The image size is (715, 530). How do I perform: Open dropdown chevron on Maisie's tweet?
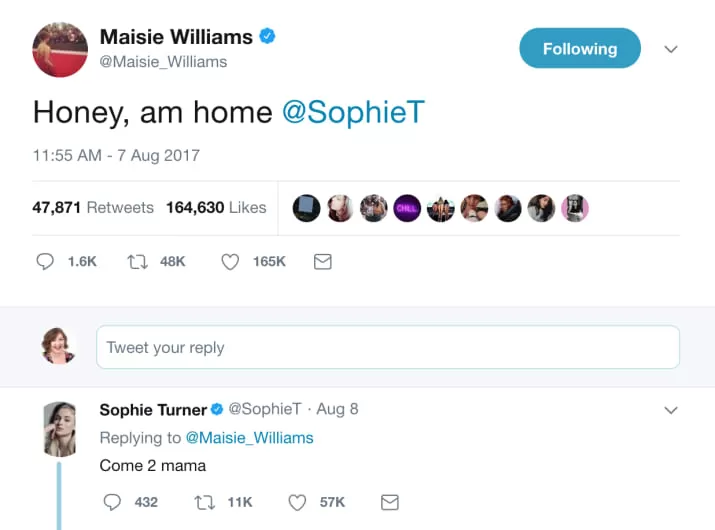(671, 49)
